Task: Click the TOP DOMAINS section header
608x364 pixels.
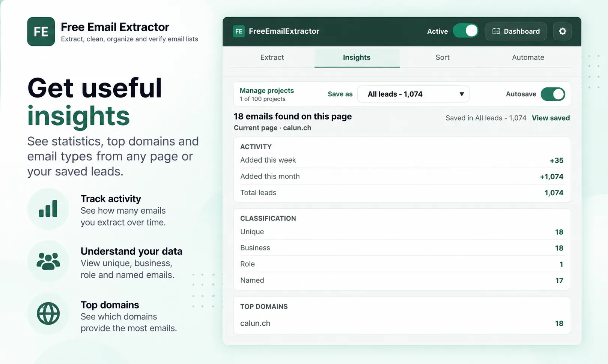Action: tap(264, 306)
